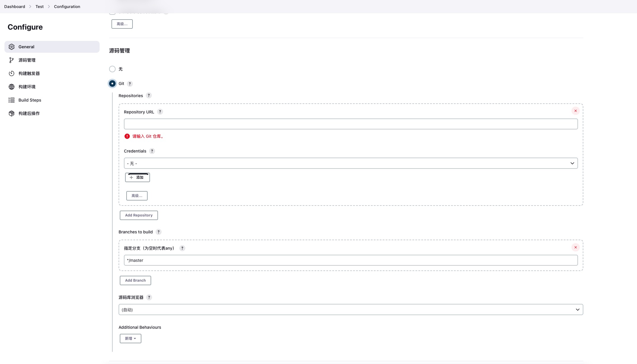Viewport: 637px width, 364px height.
Task: Click the 源码管理 branch icon in sidebar
Action: click(12, 60)
